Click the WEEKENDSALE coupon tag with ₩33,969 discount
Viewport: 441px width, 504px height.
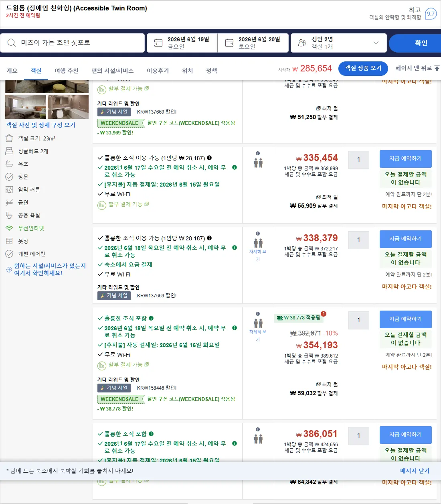pyautogui.click(x=120, y=123)
